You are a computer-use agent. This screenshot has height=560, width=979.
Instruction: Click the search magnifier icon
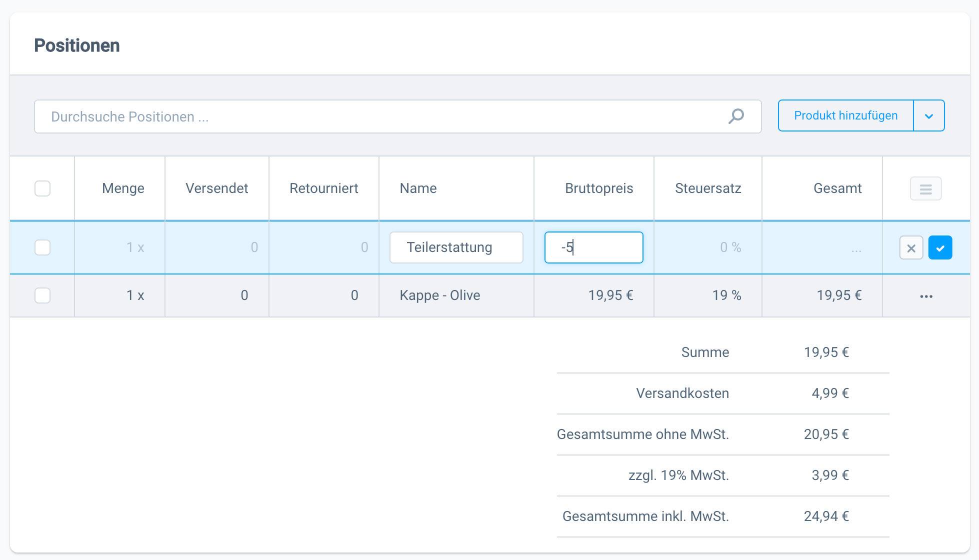736,116
